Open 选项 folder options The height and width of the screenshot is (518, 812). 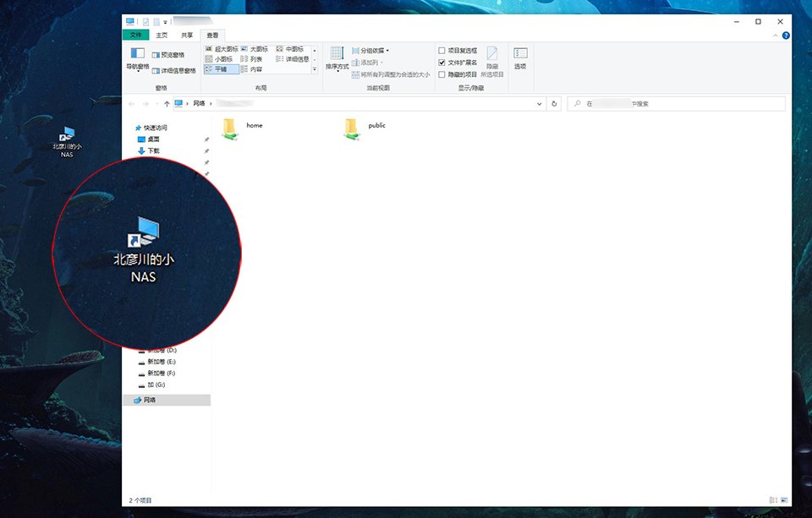520,57
